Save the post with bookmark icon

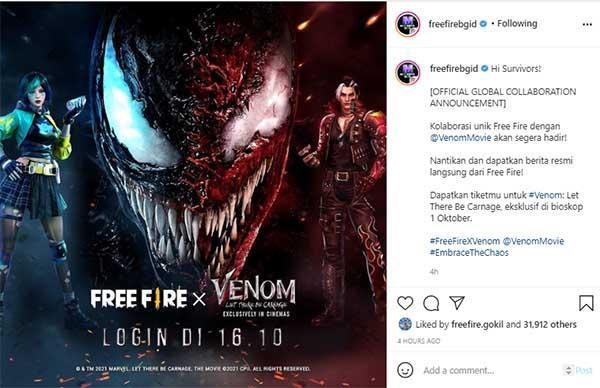pyautogui.click(x=586, y=303)
